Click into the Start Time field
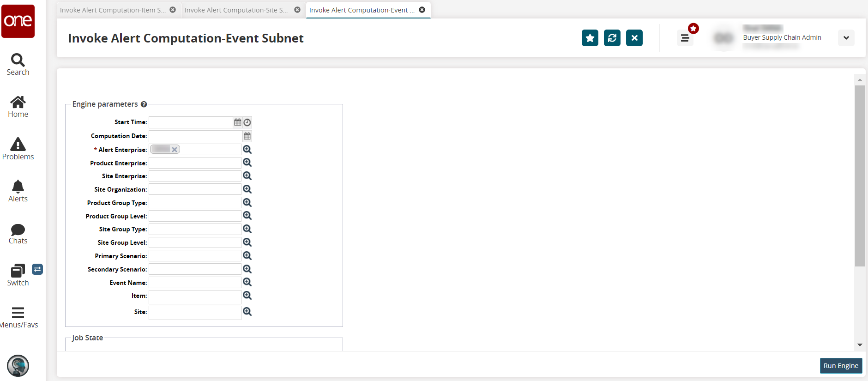 tap(191, 122)
